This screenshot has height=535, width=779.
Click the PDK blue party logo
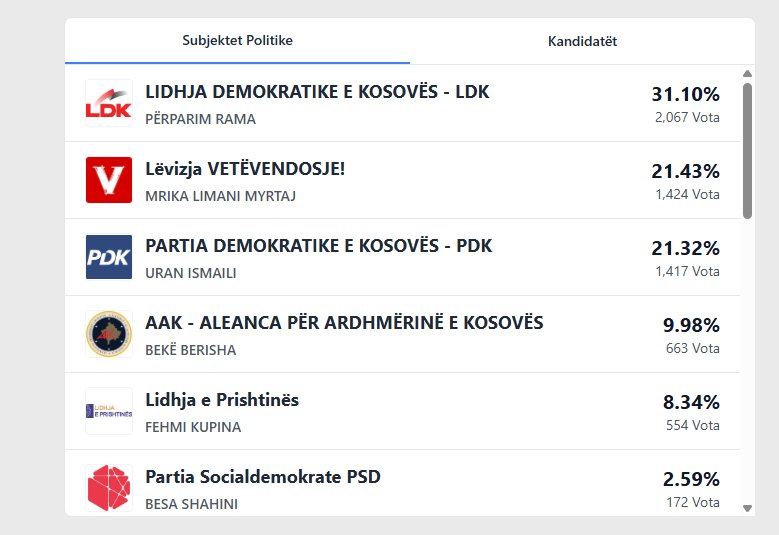[109, 257]
